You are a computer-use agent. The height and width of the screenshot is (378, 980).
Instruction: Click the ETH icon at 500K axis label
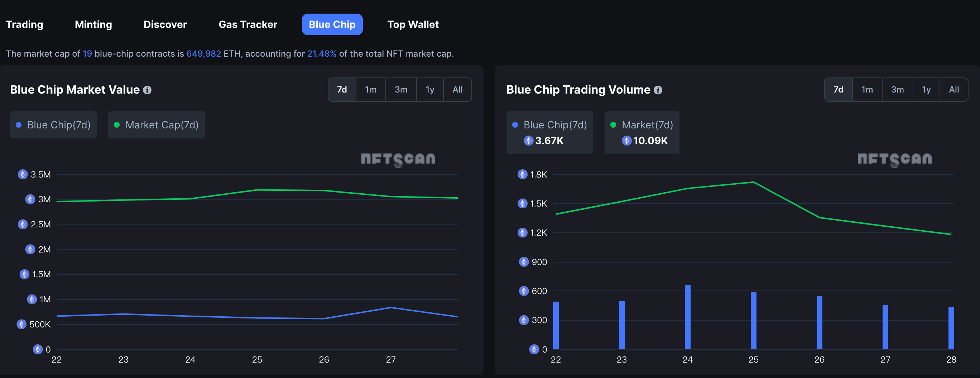tap(22, 324)
